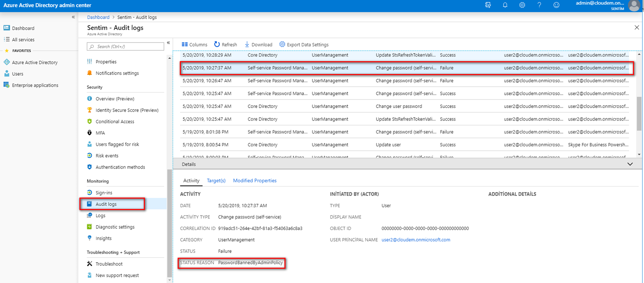Download the audit logs
Image resolution: width=644 pixels, height=283 pixels.
[259, 44]
